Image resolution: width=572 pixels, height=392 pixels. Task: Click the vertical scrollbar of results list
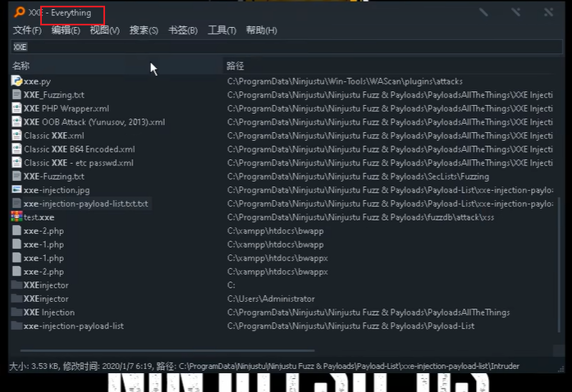click(x=559, y=264)
